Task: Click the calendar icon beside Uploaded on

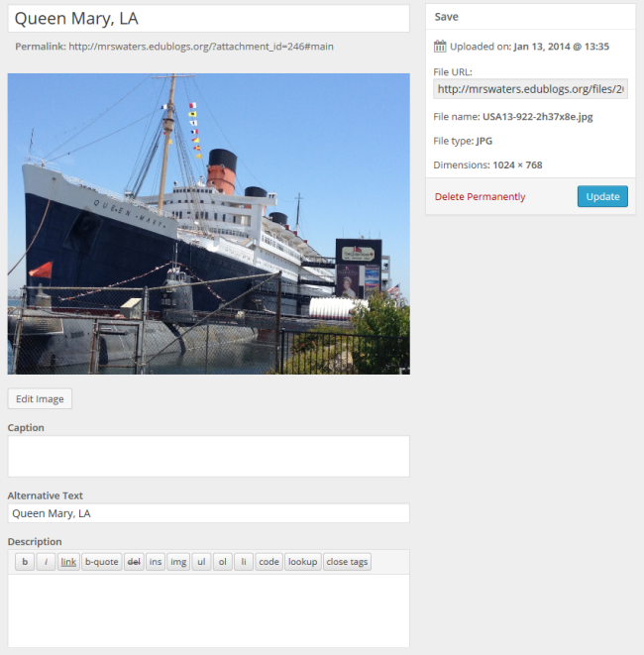Action: click(439, 46)
